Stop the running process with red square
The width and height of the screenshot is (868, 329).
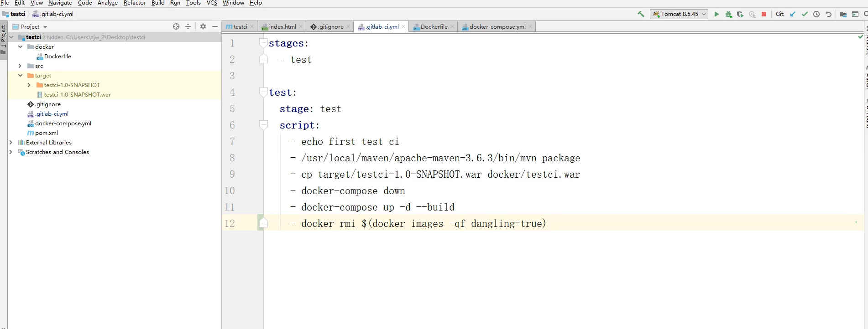pos(764,14)
